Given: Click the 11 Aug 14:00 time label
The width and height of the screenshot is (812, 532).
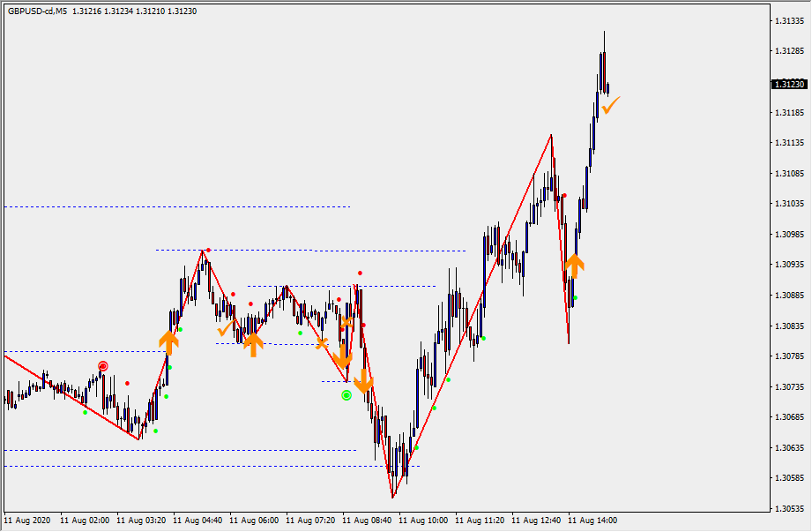Looking at the screenshot, I should (x=592, y=521).
